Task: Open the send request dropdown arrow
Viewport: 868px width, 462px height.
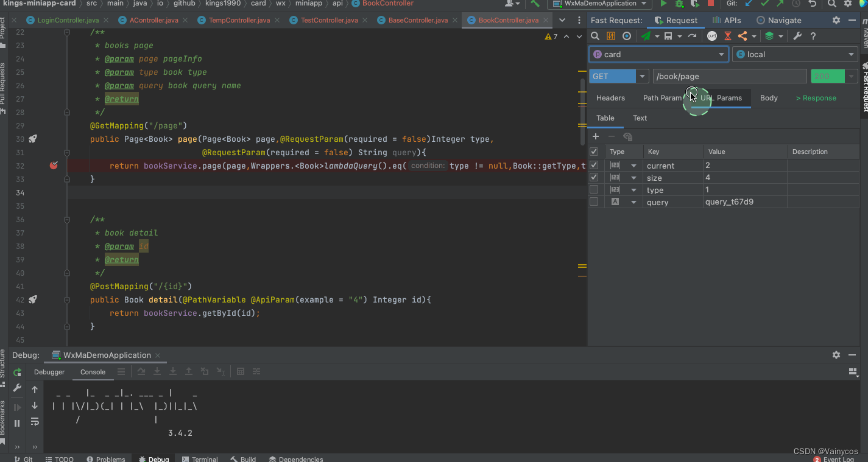Action: tap(657, 37)
